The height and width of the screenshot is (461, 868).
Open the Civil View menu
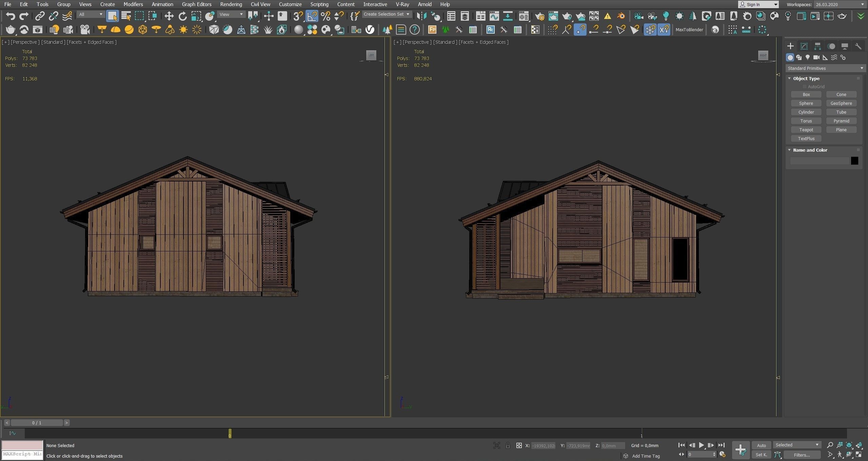[x=260, y=4]
